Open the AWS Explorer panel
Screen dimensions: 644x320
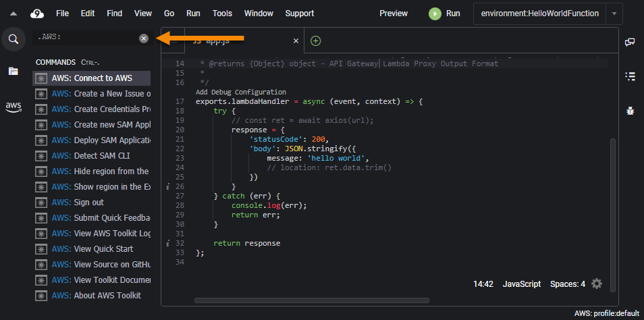[x=14, y=107]
